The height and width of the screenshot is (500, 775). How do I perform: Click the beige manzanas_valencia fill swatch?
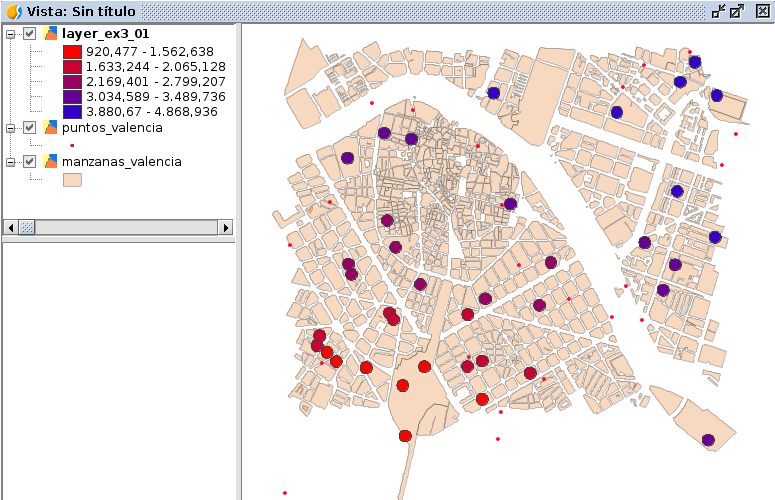72,179
